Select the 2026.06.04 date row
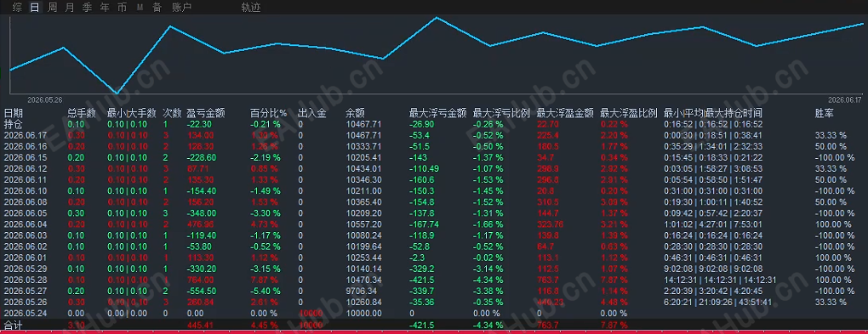The height and width of the screenshot is (334, 868). (25, 224)
